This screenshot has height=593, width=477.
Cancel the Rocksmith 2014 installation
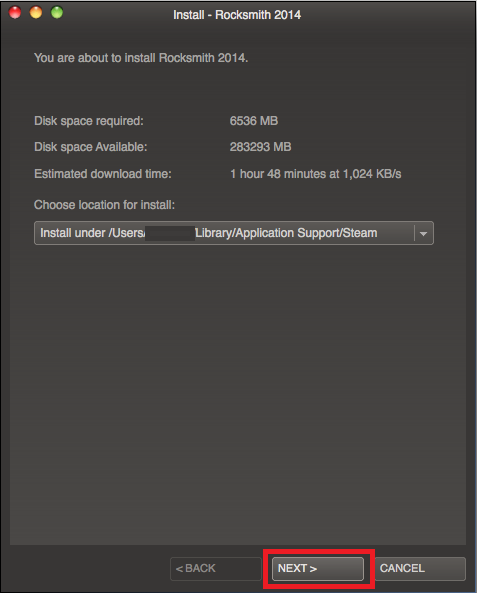420,568
